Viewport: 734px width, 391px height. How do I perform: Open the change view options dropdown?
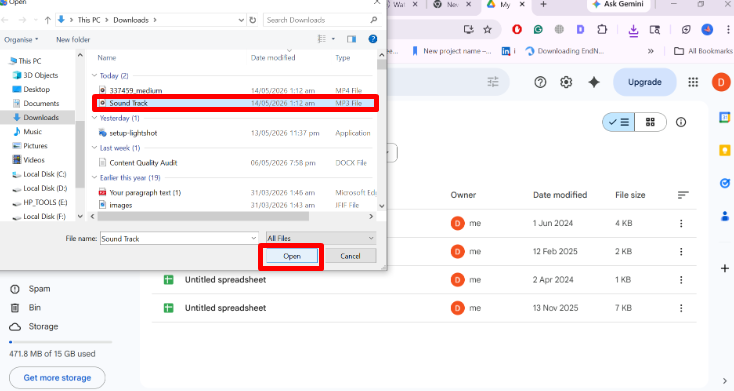(333, 39)
